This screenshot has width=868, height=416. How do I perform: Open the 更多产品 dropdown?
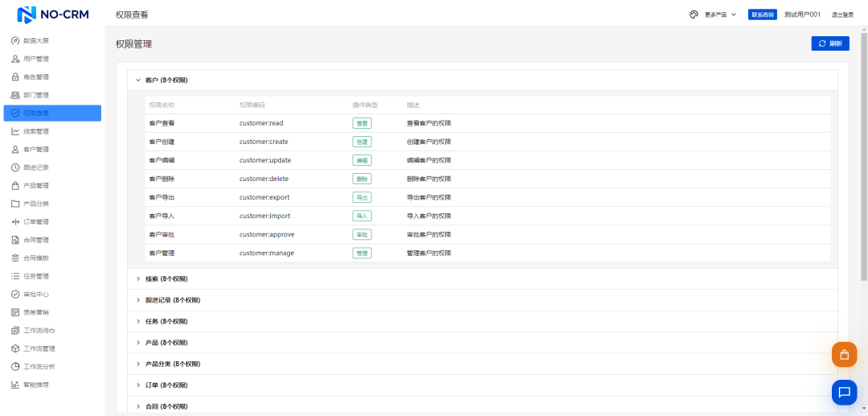(719, 14)
